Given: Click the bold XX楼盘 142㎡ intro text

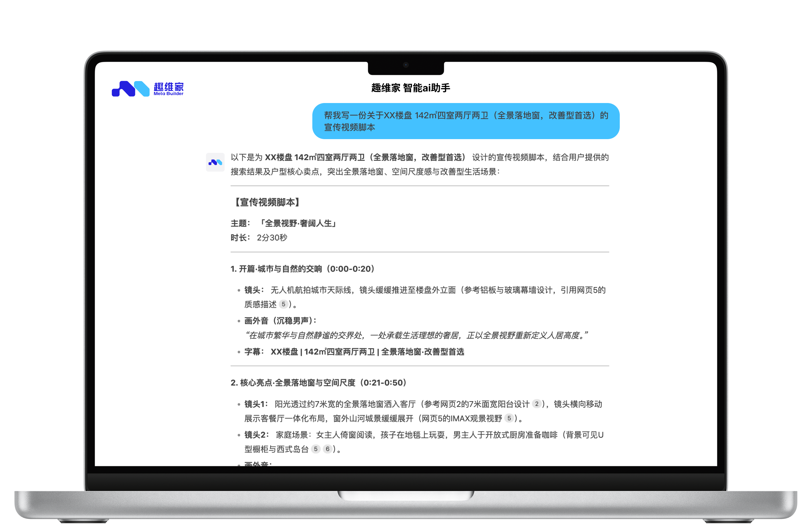Looking at the screenshot, I should (365, 157).
